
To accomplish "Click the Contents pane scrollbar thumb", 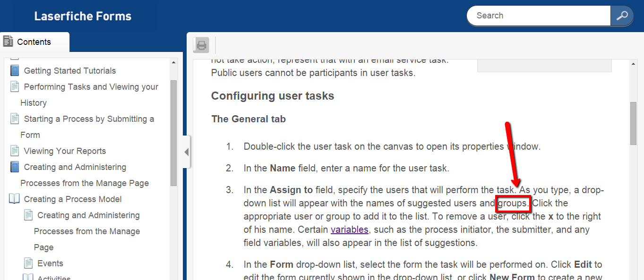I will coord(173,133).
